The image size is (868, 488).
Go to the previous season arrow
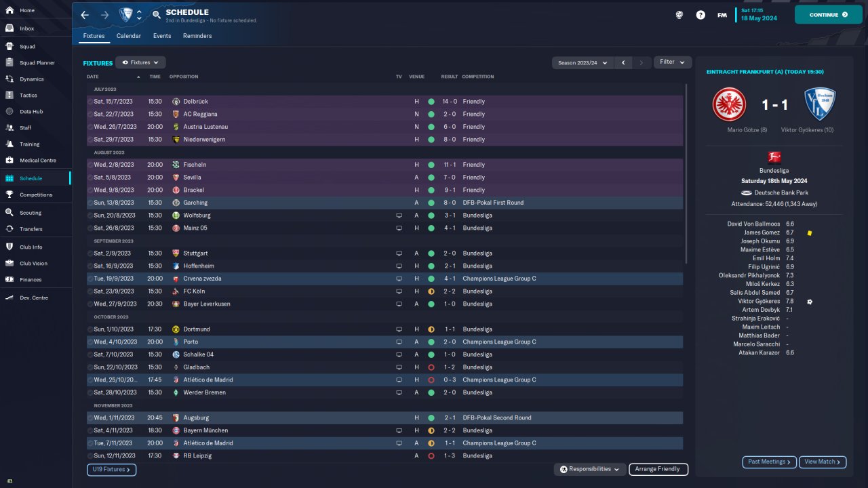pos(624,62)
